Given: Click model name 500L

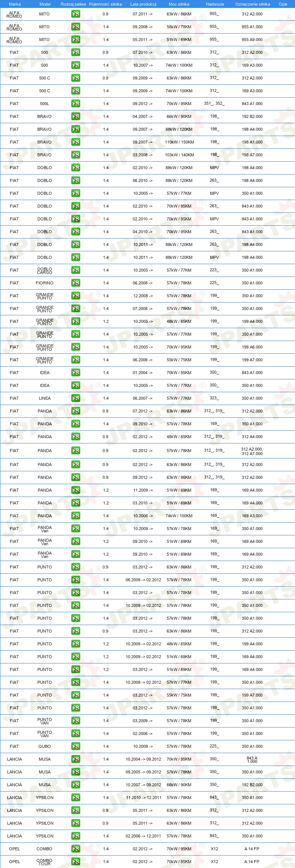Looking at the screenshot, I should point(45,104).
